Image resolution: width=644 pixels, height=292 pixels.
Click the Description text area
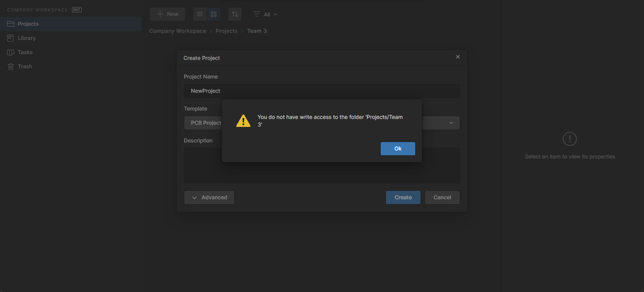pos(322,166)
